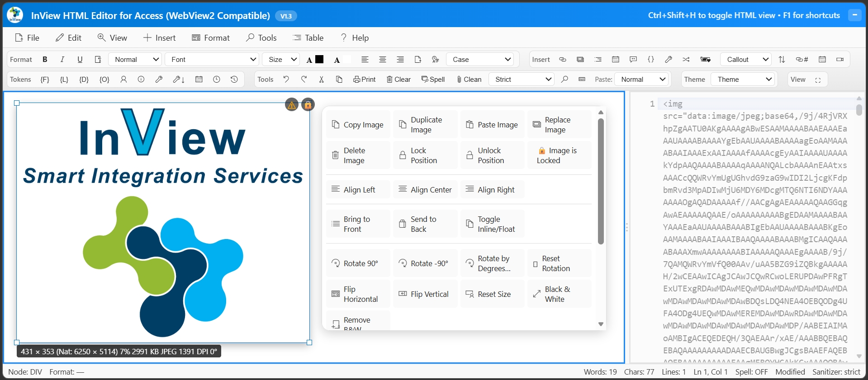
Task: Open the Help menu
Action: 354,38
